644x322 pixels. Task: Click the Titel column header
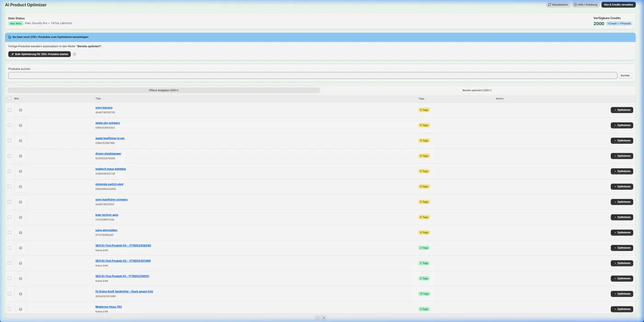98,98
